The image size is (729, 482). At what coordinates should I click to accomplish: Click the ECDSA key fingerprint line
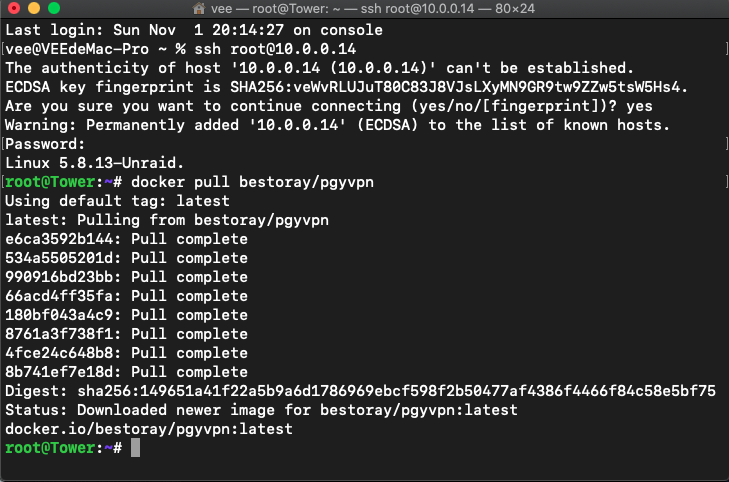click(x=346, y=87)
